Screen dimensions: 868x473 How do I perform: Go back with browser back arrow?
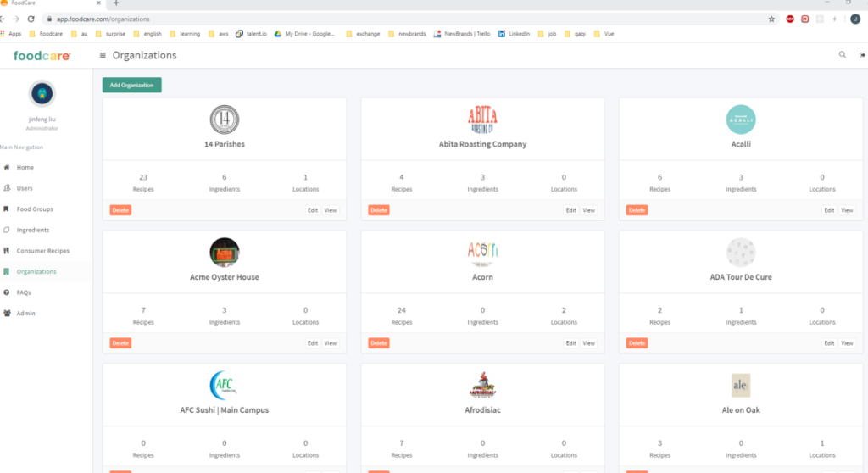point(3,19)
